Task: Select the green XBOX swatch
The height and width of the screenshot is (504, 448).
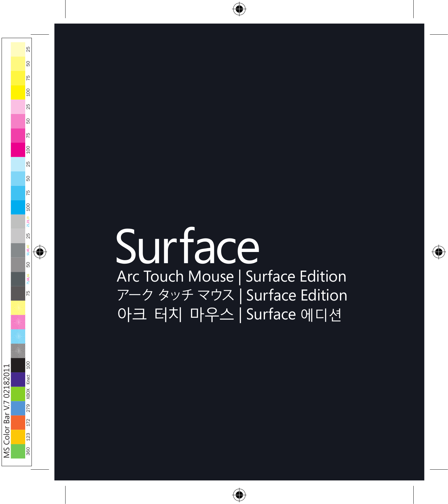Action: coord(18,394)
